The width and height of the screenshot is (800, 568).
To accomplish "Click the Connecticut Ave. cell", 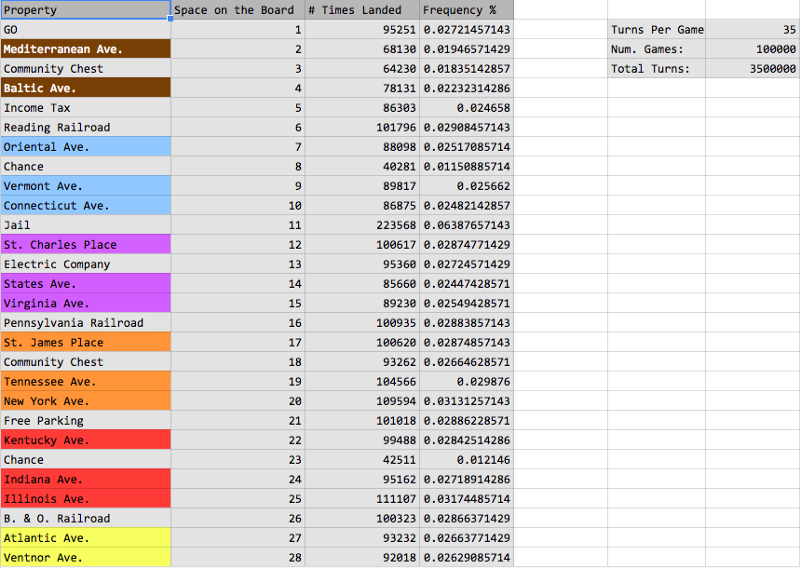I will (x=86, y=206).
